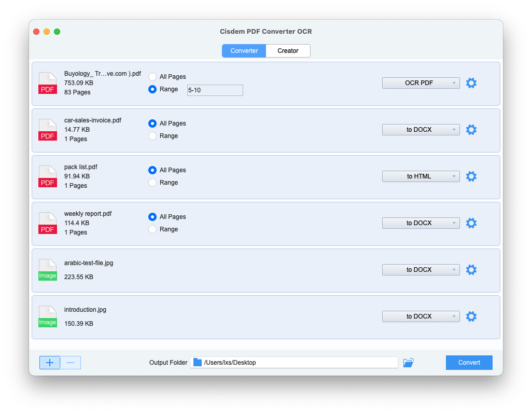Open format dropdown for introduction.jpg
The height and width of the screenshot is (414, 532).
[421, 316]
